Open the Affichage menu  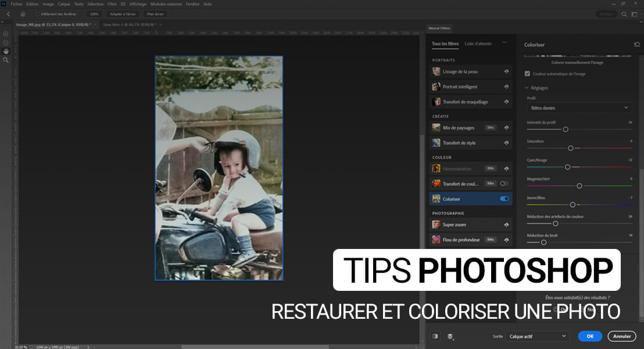pos(138,4)
